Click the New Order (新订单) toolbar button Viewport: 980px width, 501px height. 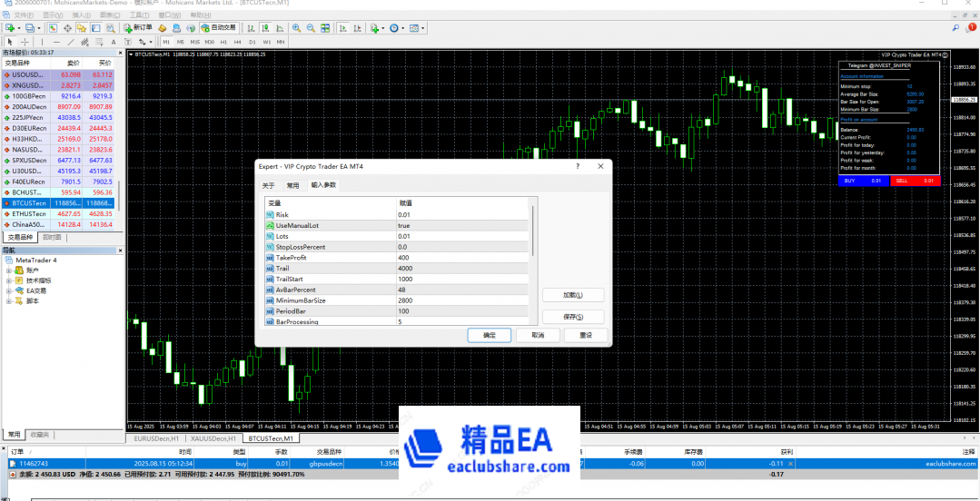coord(139,28)
